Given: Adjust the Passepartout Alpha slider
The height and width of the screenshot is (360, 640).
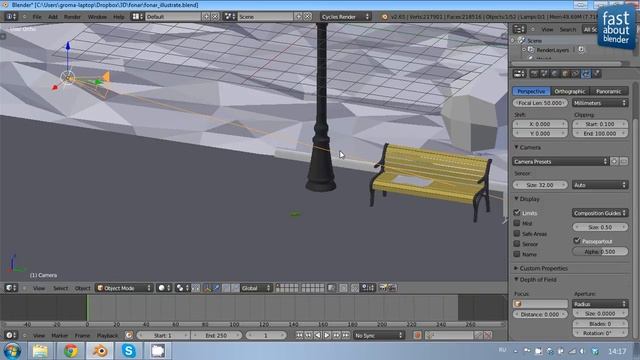Looking at the screenshot, I should [x=600, y=252].
